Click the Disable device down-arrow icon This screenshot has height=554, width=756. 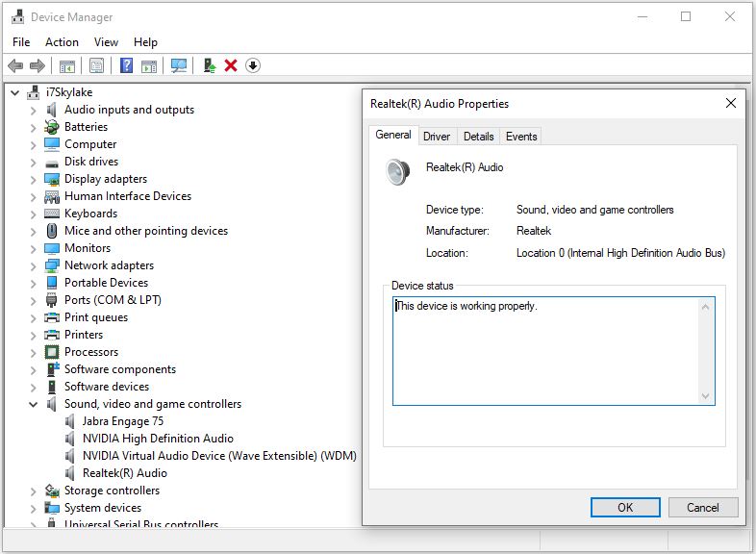coord(253,65)
